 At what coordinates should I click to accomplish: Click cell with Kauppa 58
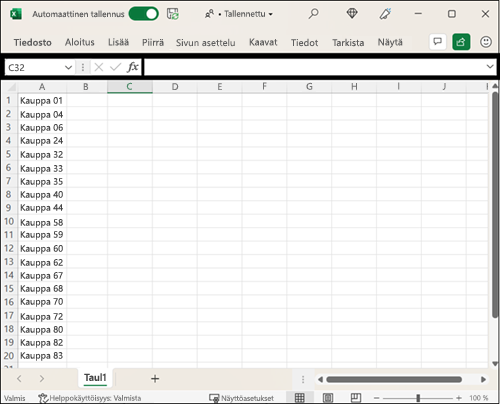tap(42, 221)
